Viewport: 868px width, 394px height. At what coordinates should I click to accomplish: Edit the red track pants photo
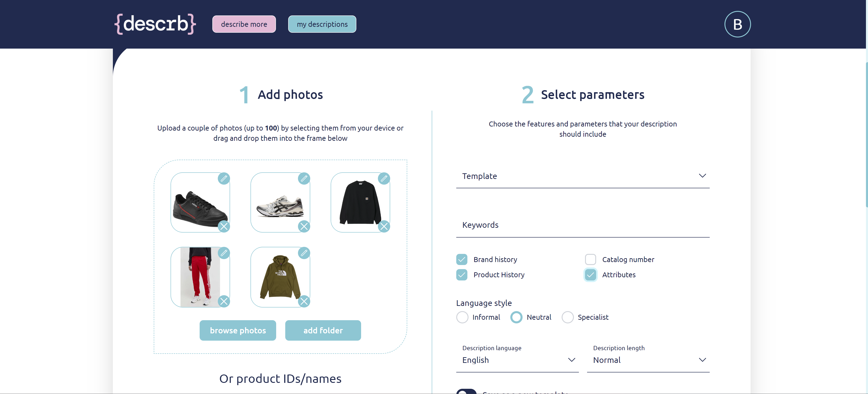(224, 253)
